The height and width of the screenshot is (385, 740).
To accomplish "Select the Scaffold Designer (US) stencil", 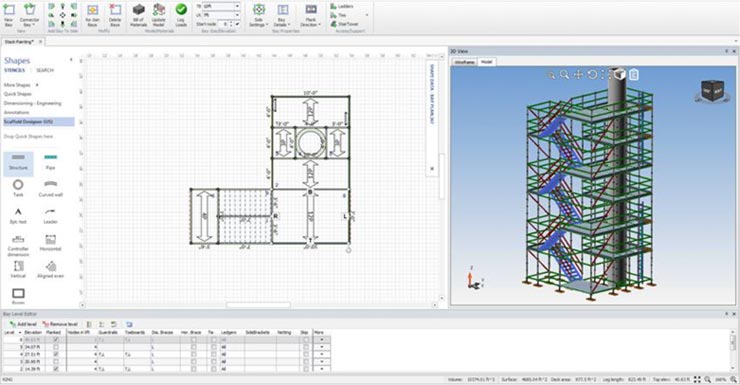I will tap(38, 122).
